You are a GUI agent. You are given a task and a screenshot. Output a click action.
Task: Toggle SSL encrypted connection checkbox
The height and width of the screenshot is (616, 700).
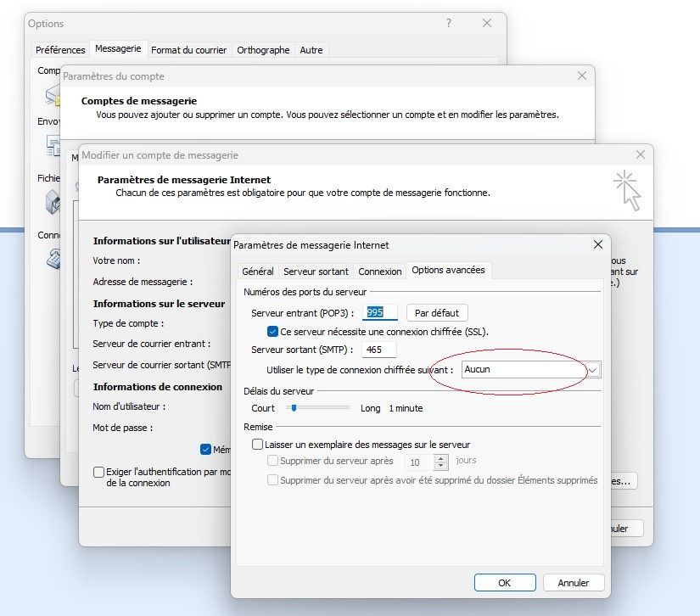tap(272, 332)
